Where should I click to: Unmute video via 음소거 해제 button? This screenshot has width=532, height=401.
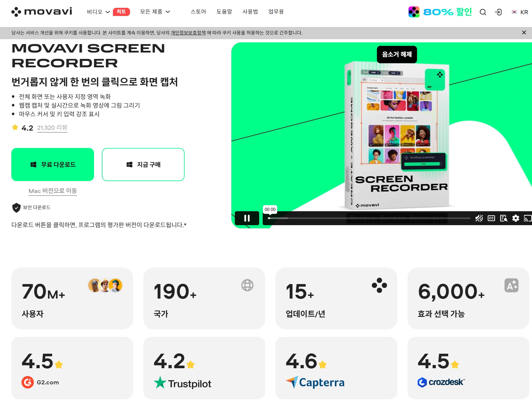(x=397, y=54)
